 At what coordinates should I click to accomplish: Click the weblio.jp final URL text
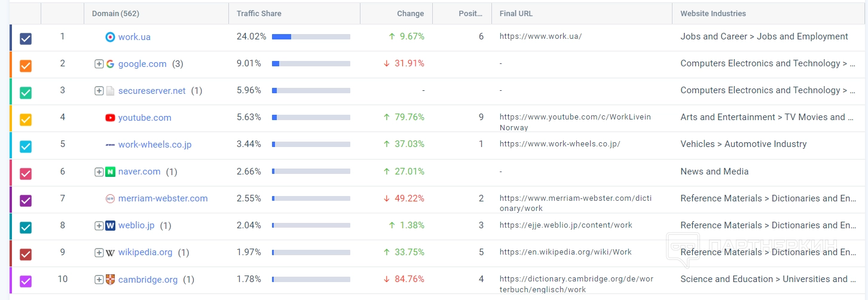(x=566, y=225)
